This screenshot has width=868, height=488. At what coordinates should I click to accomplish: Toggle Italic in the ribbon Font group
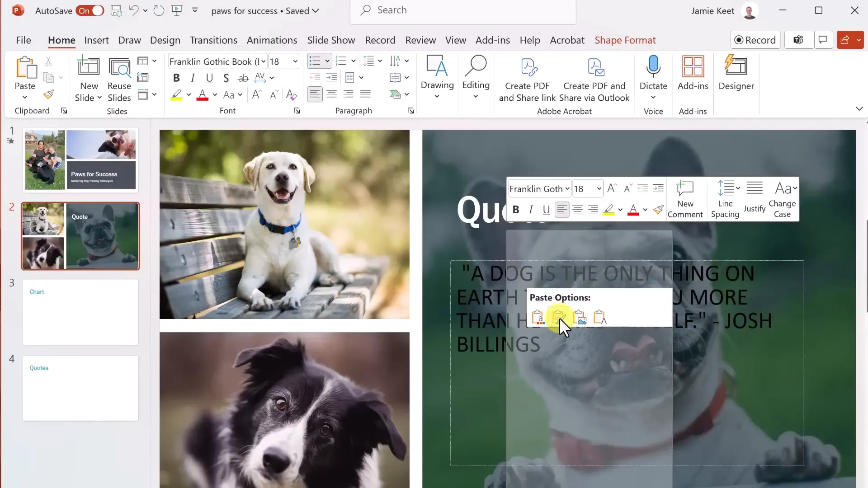click(193, 78)
